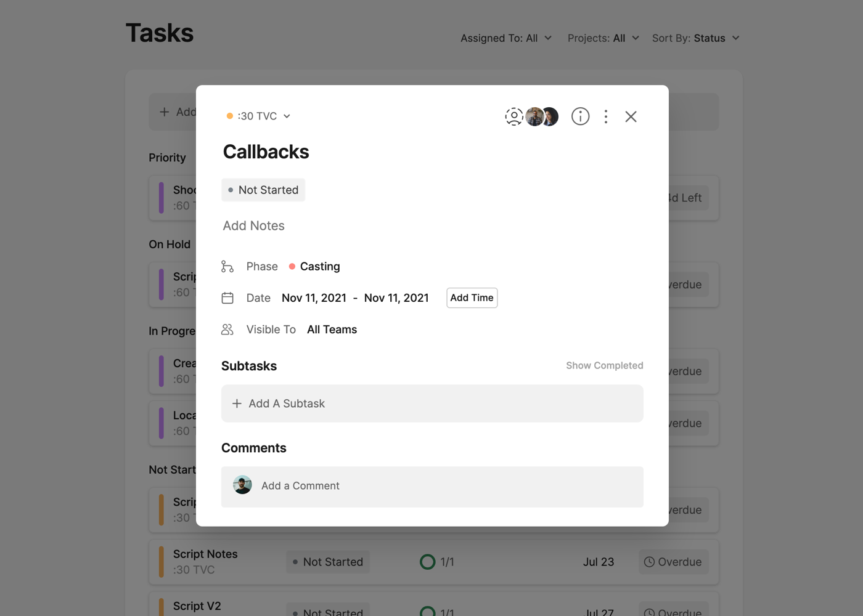Open the Projects filter menu
Image resolution: width=863 pixels, height=616 pixels.
603,38
